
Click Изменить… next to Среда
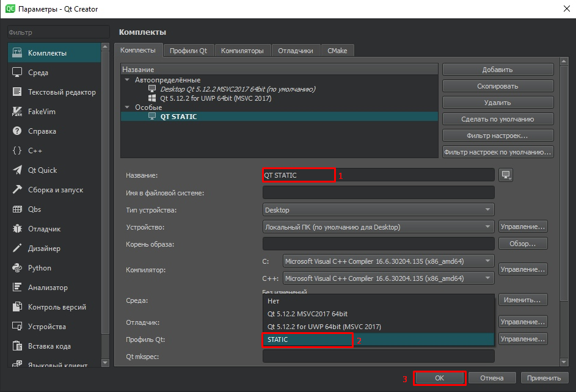point(523,300)
